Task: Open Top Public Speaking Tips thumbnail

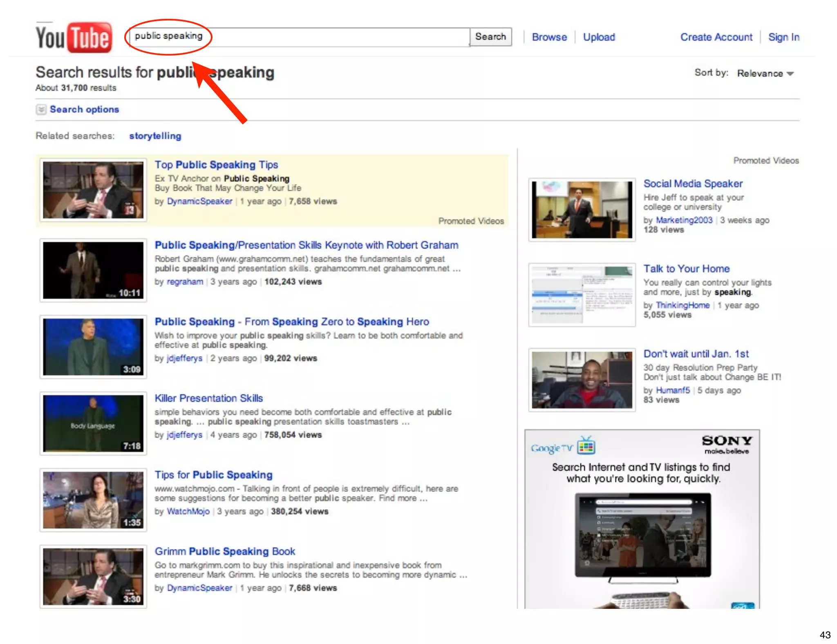Action: point(93,190)
